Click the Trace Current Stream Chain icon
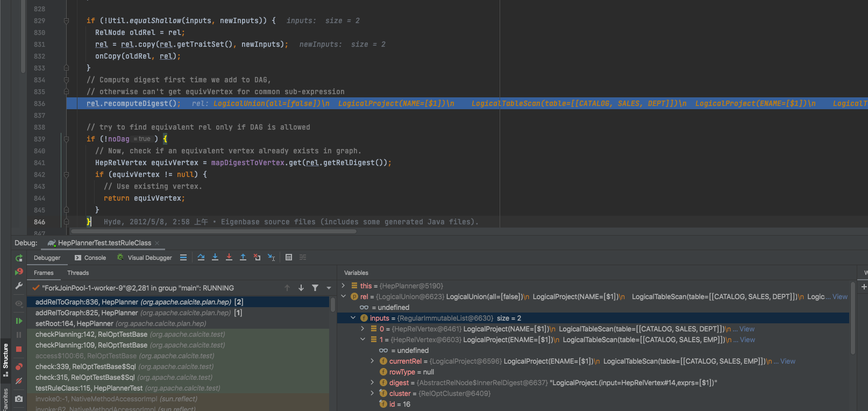The height and width of the screenshot is (411, 868). click(x=303, y=258)
